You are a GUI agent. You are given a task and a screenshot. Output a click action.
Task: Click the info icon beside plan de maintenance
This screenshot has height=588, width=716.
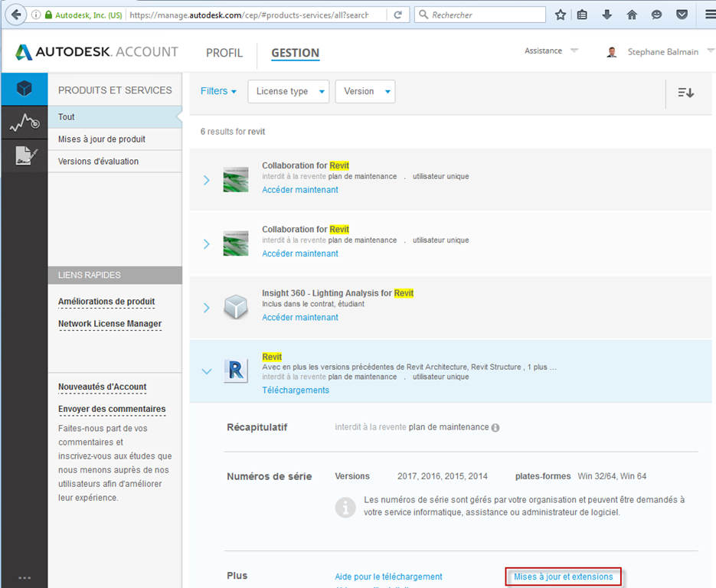pyautogui.click(x=495, y=427)
